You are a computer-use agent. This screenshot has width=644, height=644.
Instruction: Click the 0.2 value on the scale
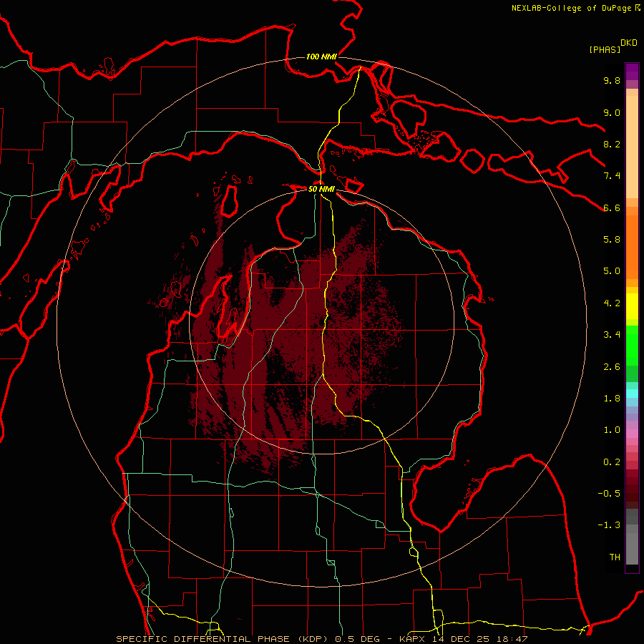(x=612, y=462)
